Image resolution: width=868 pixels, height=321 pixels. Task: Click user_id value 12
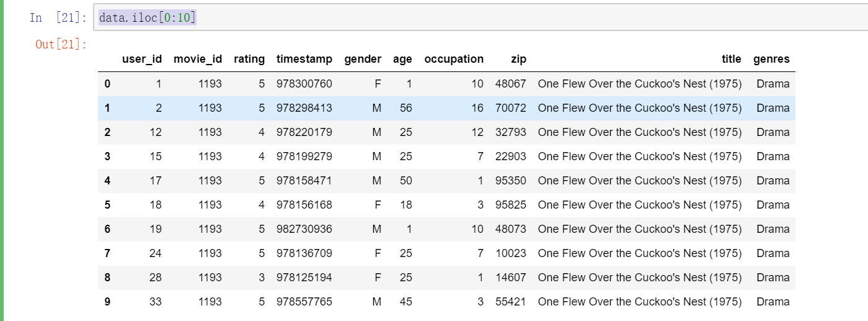coord(156,132)
